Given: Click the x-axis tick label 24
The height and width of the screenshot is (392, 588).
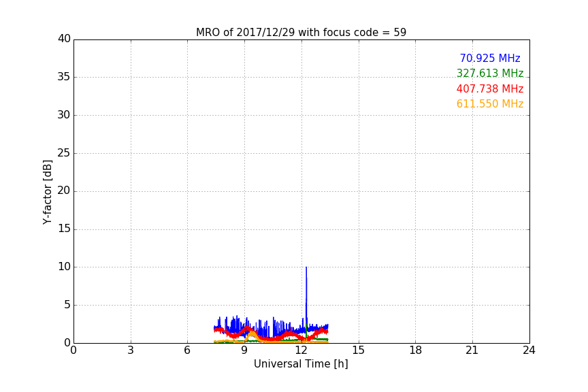Looking at the screenshot, I should click(529, 350).
